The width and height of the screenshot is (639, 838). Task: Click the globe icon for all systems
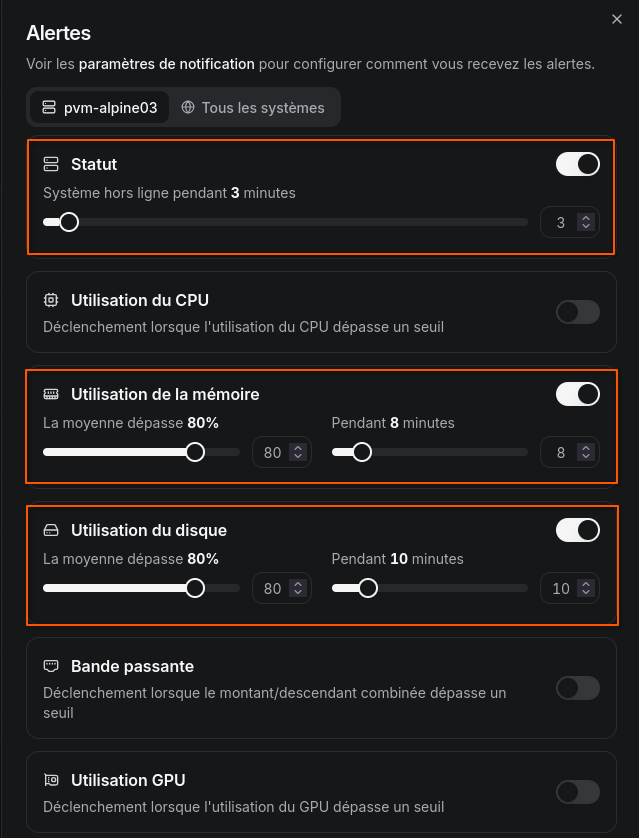click(188, 107)
